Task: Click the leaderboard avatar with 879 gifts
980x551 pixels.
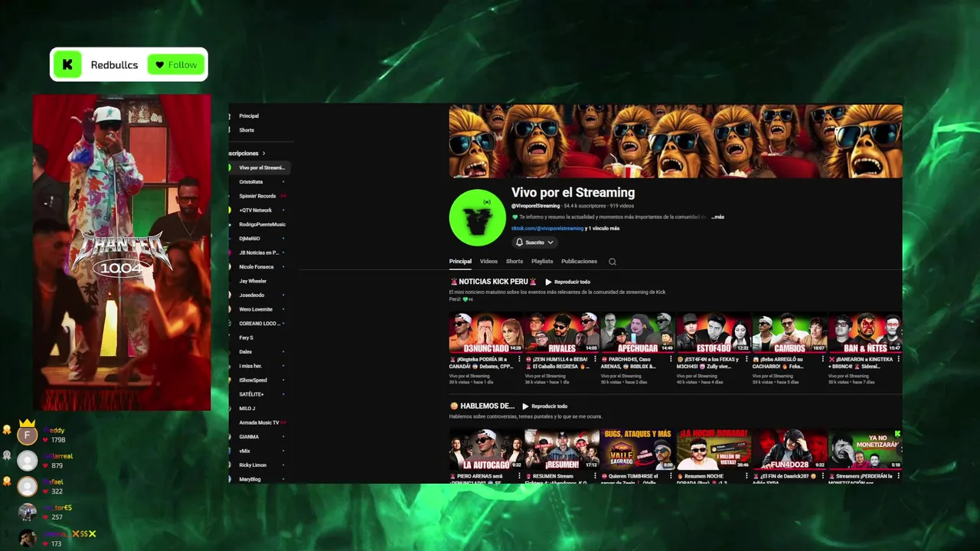Action: point(28,461)
